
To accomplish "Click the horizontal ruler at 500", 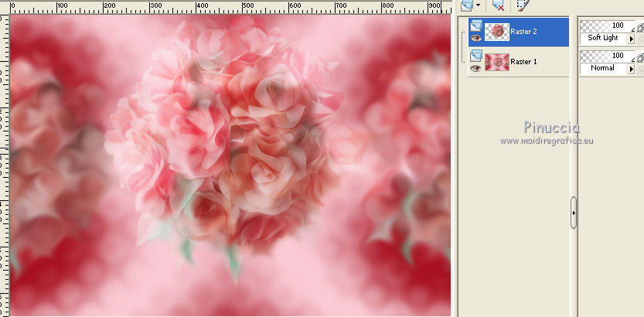I will point(248,7).
